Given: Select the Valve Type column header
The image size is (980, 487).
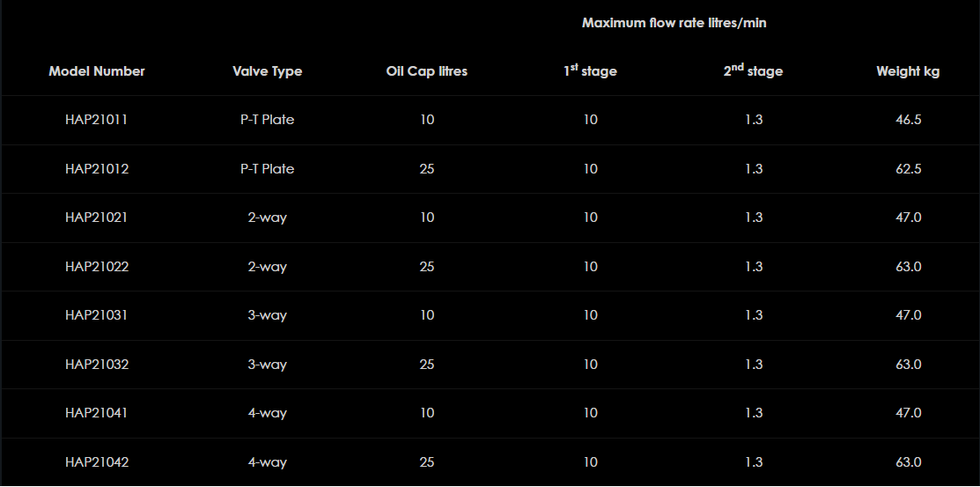Looking at the screenshot, I should tap(267, 71).
